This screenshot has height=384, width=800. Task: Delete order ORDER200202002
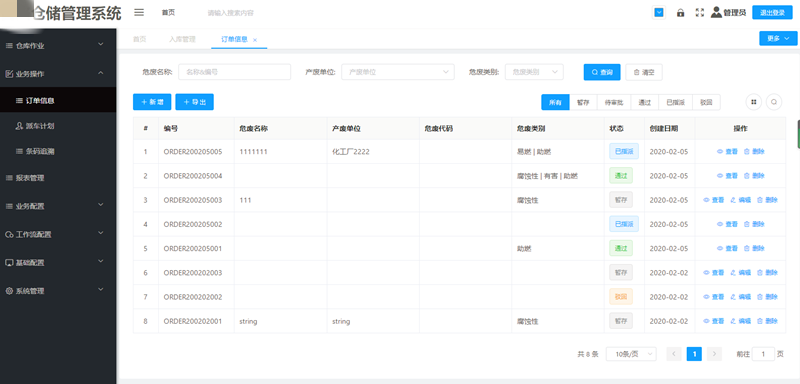[x=767, y=297]
